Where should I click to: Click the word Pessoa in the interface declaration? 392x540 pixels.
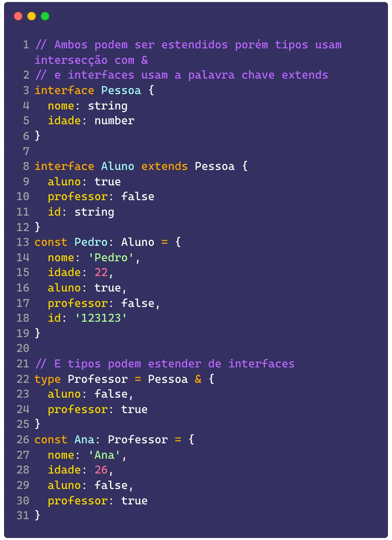coord(121,90)
